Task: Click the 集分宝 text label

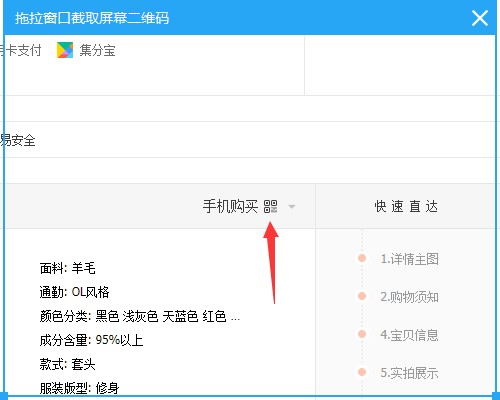Action: click(x=97, y=51)
